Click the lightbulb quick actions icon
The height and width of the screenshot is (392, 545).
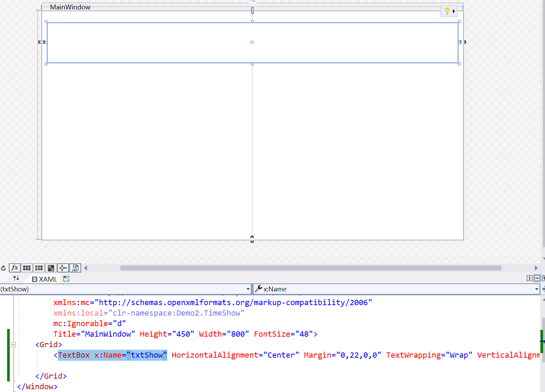coord(447,11)
